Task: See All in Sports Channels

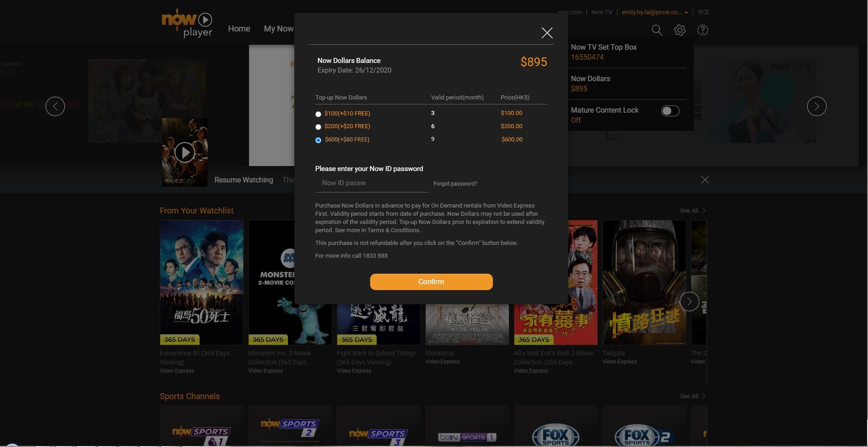Action: coord(693,396)
